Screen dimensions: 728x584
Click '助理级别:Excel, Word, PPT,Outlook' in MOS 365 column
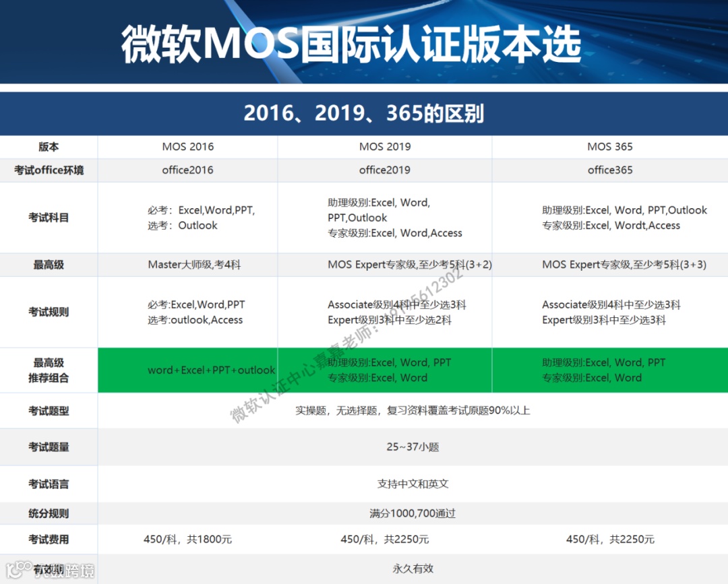pyautogui.click(x=624, y=210)
